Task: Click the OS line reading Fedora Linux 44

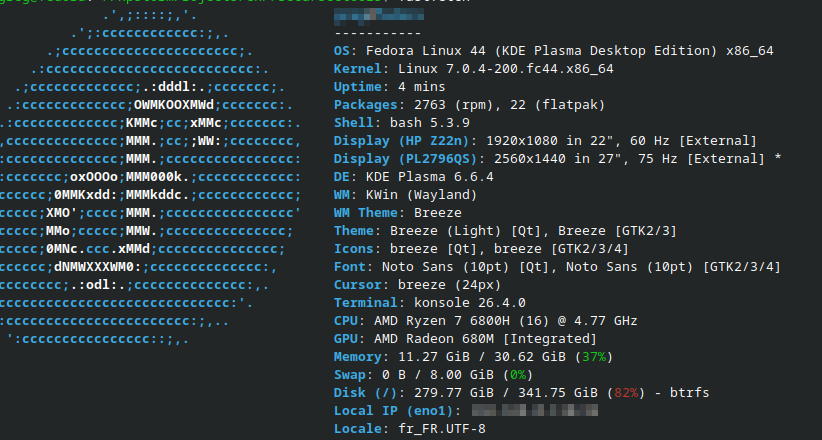Action: coord(554,51)
